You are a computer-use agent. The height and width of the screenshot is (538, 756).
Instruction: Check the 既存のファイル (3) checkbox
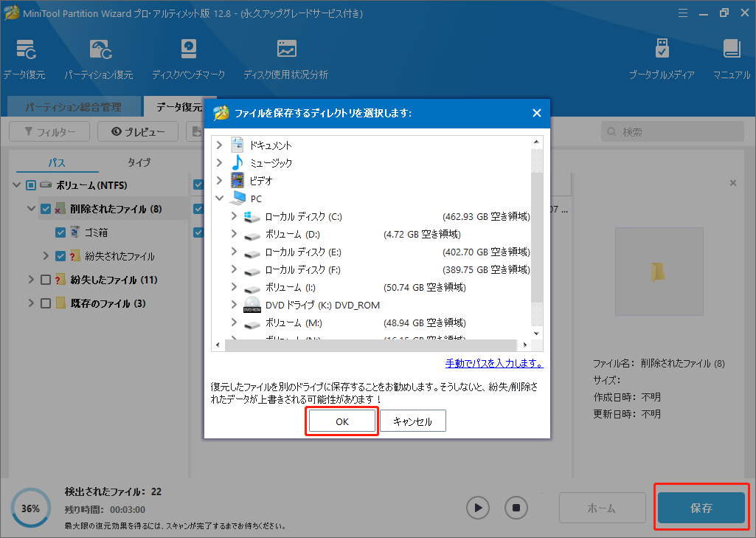click(46, 303)
